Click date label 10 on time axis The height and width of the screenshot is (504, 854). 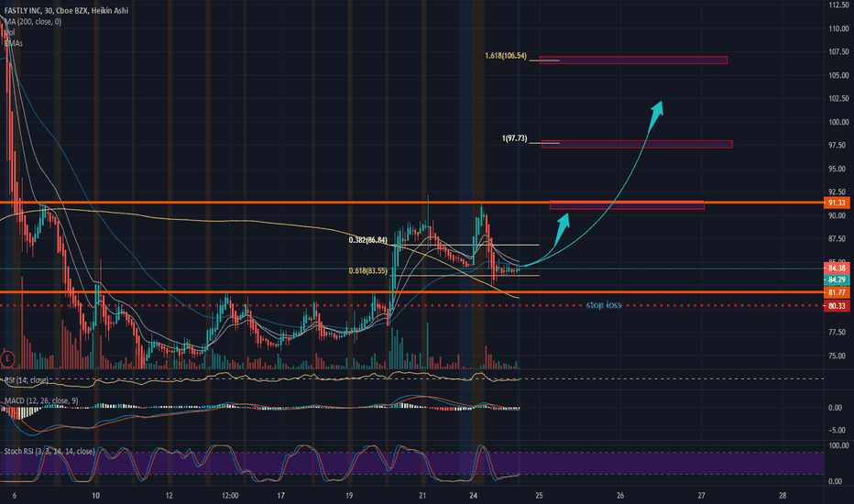96,496
